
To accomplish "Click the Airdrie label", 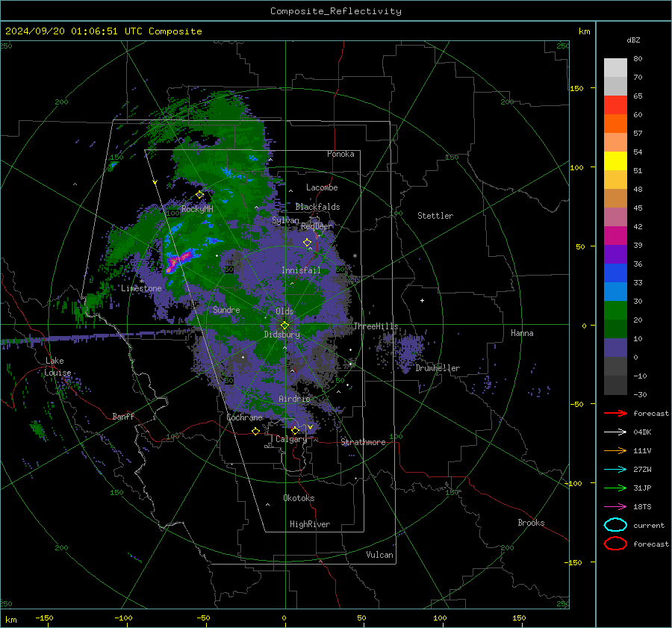I will (294, 399).
